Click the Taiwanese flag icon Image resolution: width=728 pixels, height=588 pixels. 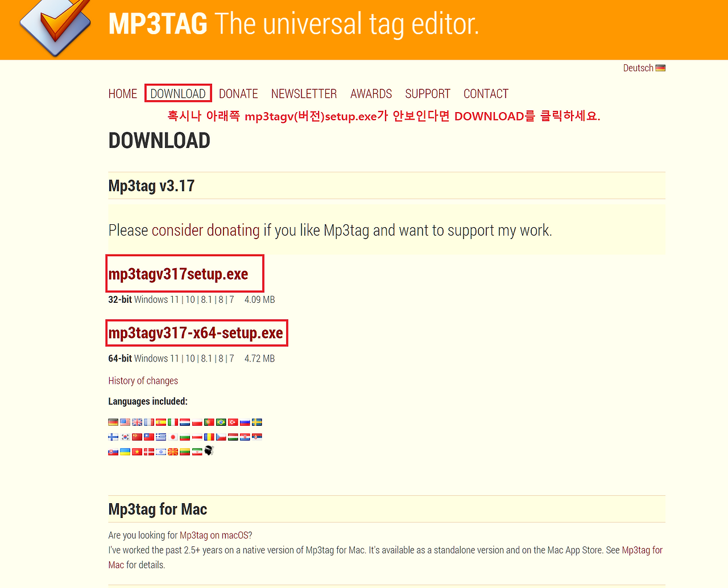149,437
